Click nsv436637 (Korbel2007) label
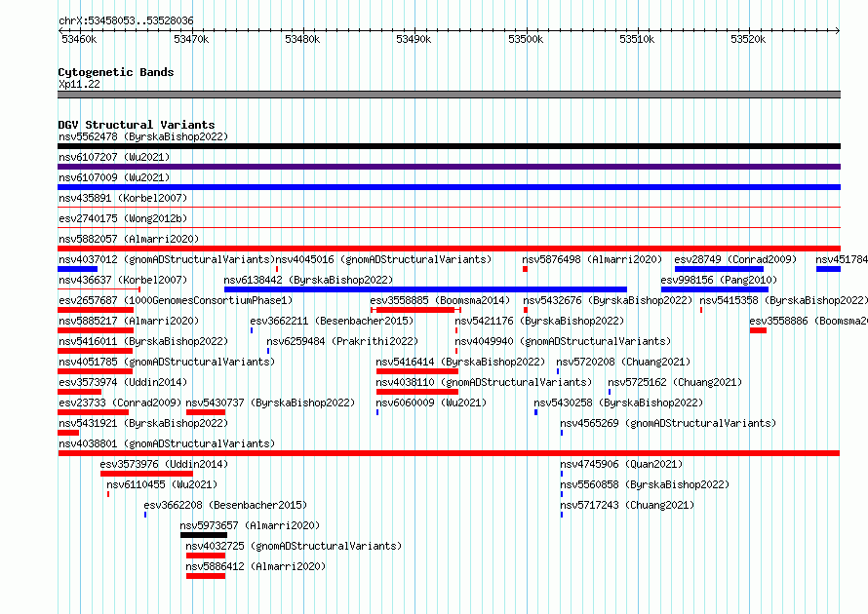868x614 pixels. coord(123,280)
